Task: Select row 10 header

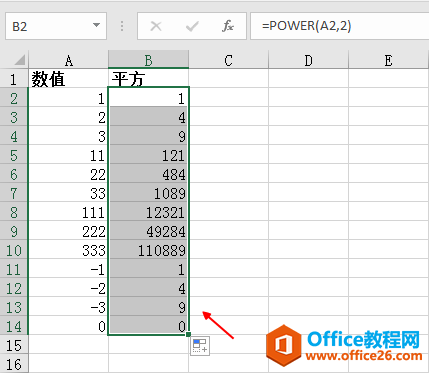Action: (x=14, y=249)
